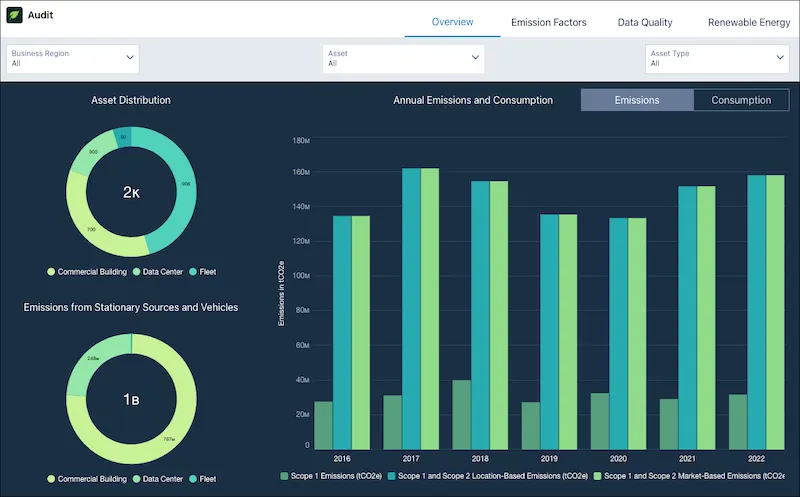Click the 1B center of emissions donut

(x=131, y=399)
